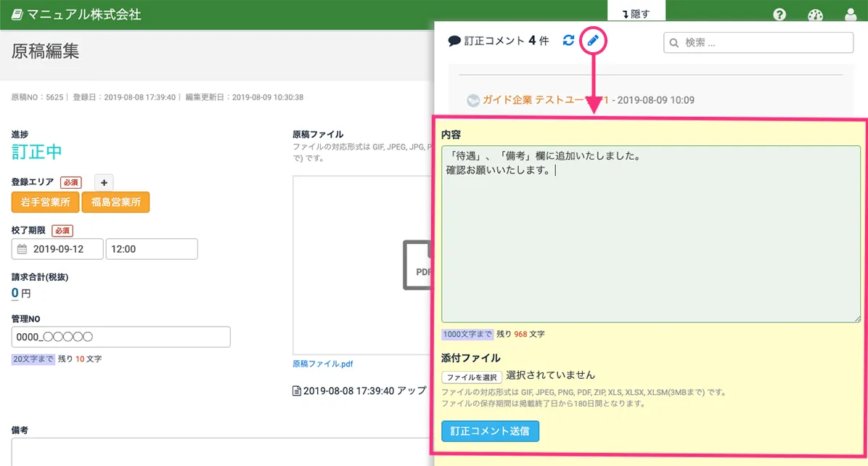Select the 岩手営業所 area tag
The image size is (868, 466).
(x=46, y=202)
